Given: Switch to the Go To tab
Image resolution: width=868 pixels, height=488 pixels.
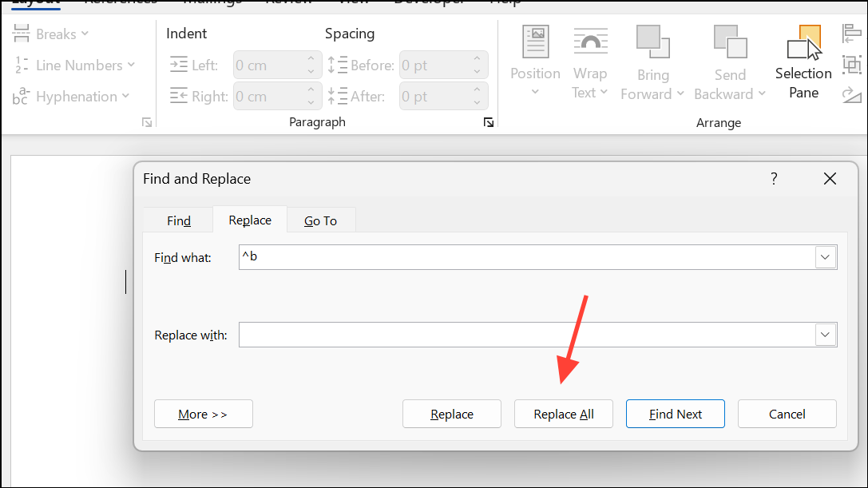Looking at the screenshot, I should tap(320, 220).
